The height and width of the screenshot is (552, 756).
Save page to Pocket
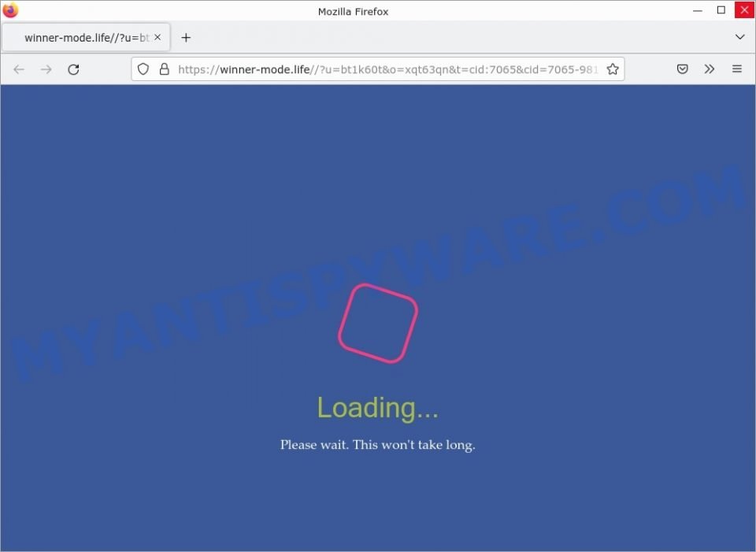[x=682, y=69]
